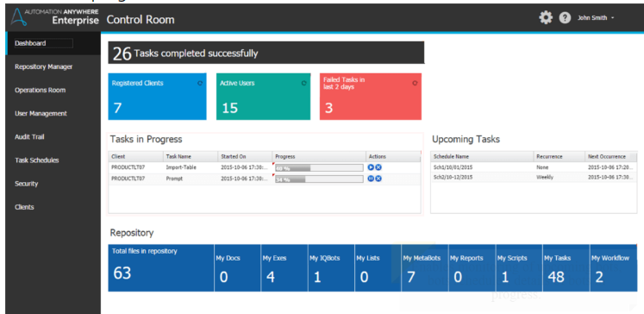Pause the Prompt task
The height and width of the screenshot is (314, 644).
(371, 179)
